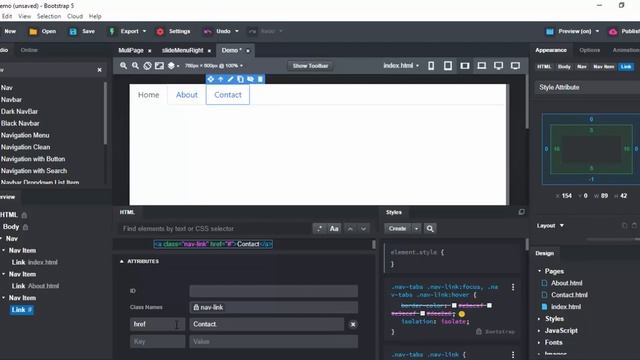Open Settings from the toolbar
Screen dimensions: 640x360
[173, 31]
